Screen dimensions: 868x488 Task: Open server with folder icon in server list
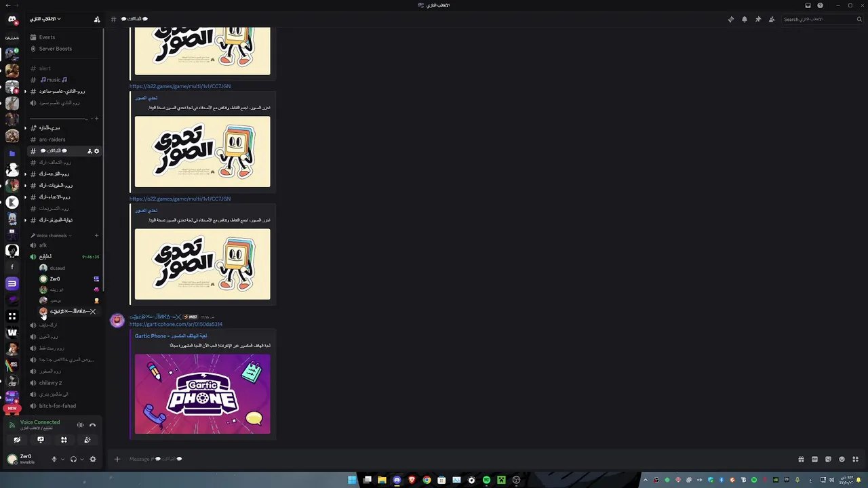click(12, 154)
